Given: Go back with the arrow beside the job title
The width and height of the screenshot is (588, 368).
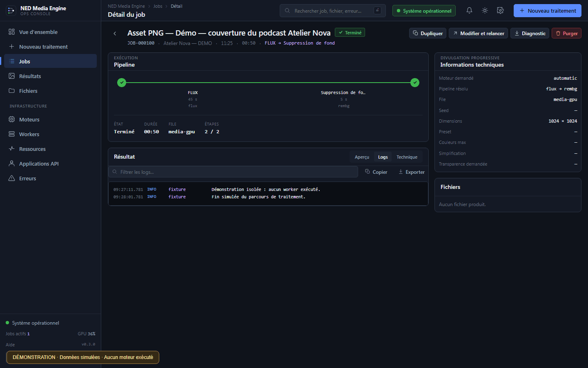Looking at the screenshot, I should (x=115, y=34).
